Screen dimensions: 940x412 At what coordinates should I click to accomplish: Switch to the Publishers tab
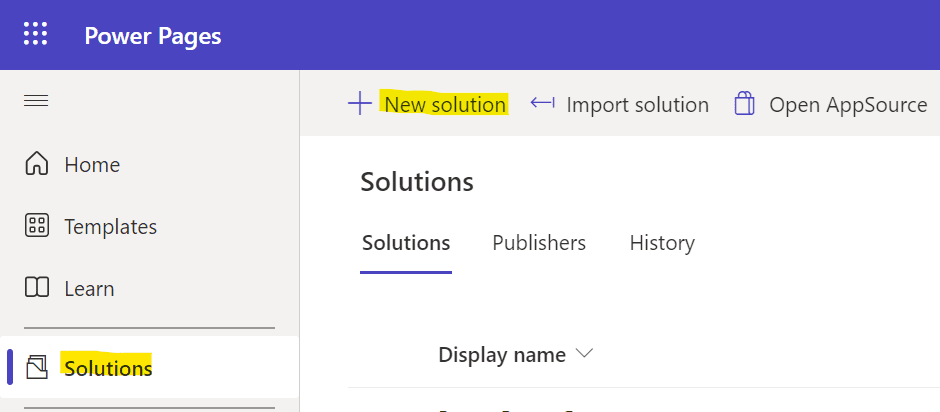(x=539, y=243)
